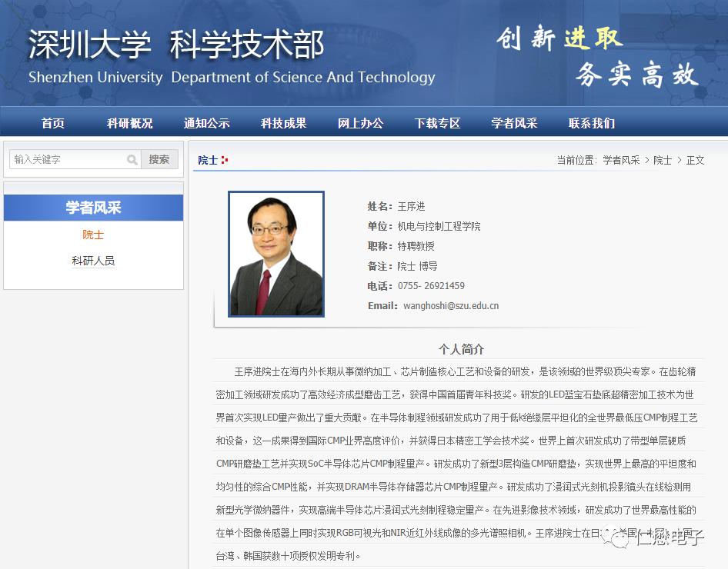Click the red dots icon beside 院士 title
Image resolution: width=728 pixels, height=569 pixels.
pyautogui.click(x=225, y=160)
